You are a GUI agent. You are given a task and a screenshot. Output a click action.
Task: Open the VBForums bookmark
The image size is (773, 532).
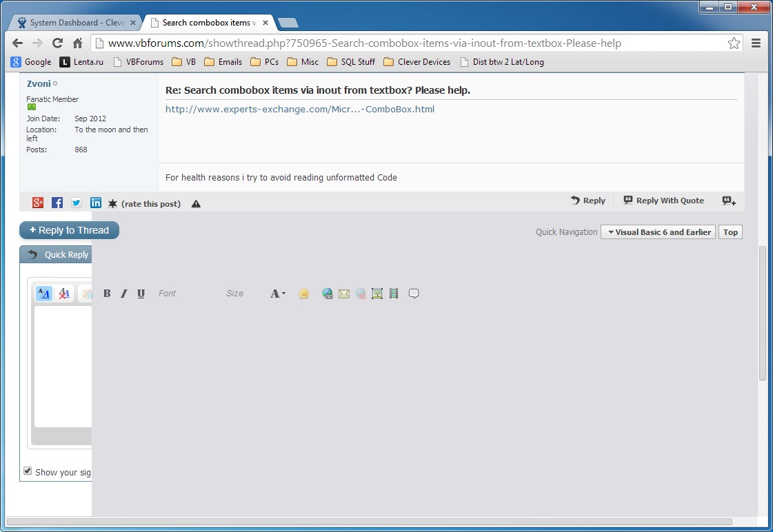click(138, 62)
